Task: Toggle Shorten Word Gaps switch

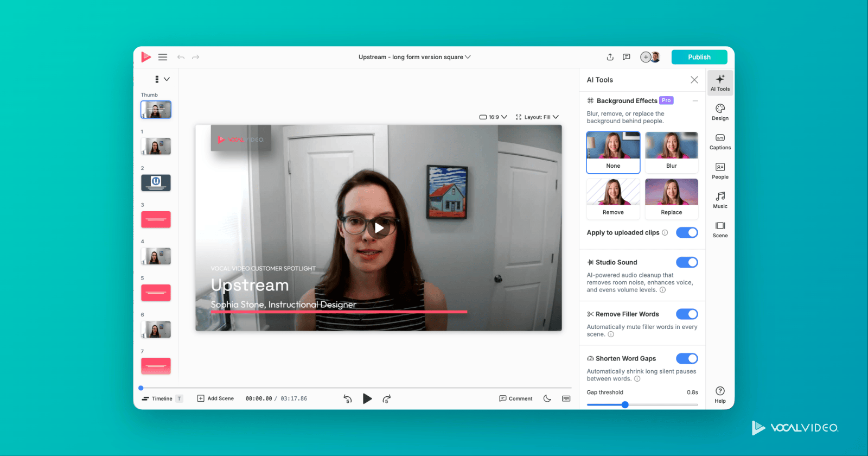Action: (687, 358)
